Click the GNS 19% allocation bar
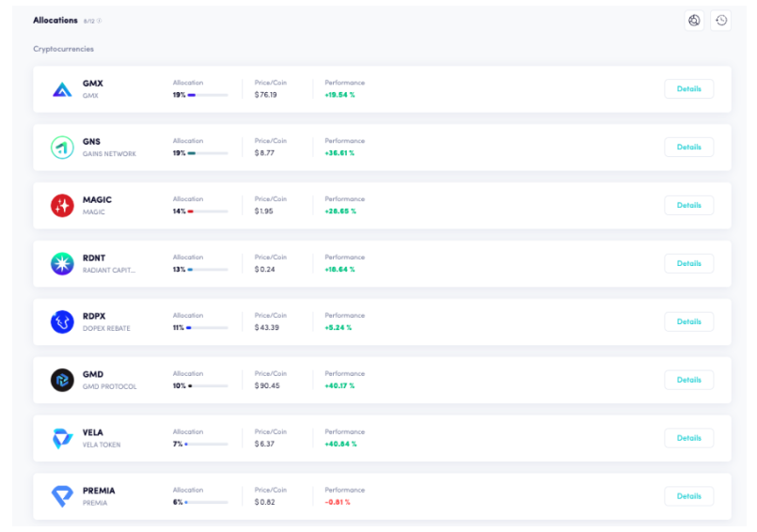The height and width of the screenshot is (532, 757). pyautogui.click(x=208, y=153)
